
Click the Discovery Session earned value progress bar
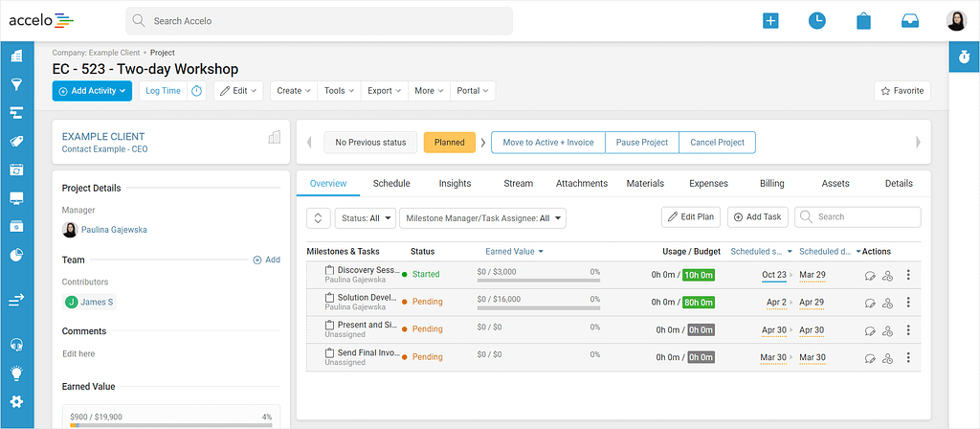pyautogui.click(x=538, y=281)
